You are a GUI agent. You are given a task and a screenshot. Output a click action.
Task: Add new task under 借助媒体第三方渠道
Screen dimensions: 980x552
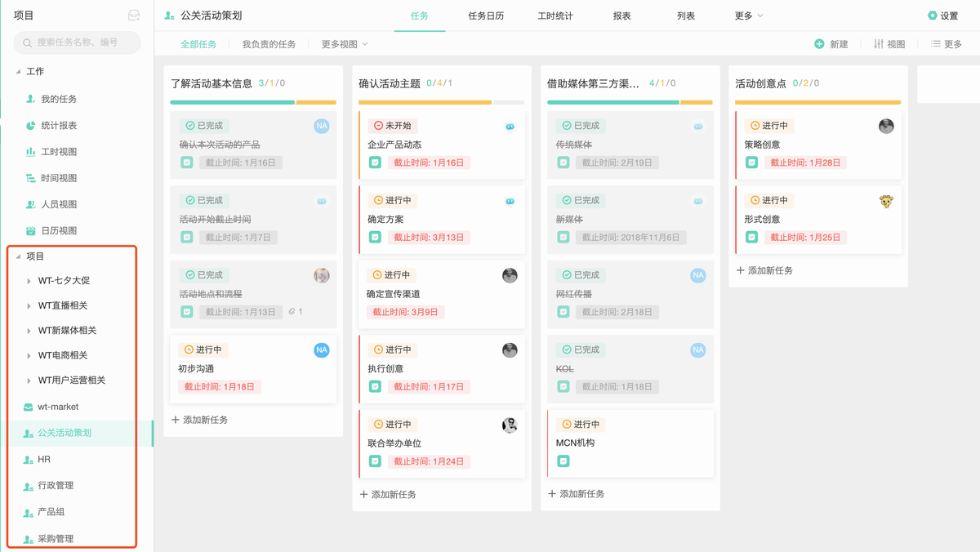577,494
